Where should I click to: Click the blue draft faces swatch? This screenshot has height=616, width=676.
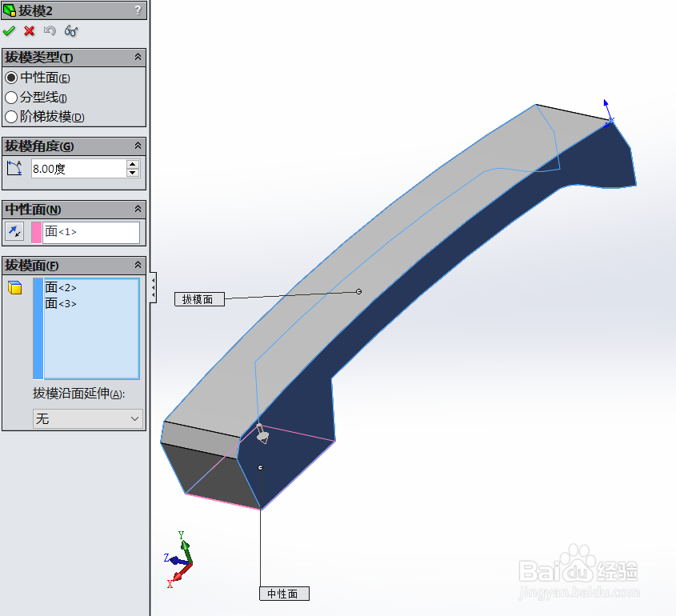click(38, 329)
